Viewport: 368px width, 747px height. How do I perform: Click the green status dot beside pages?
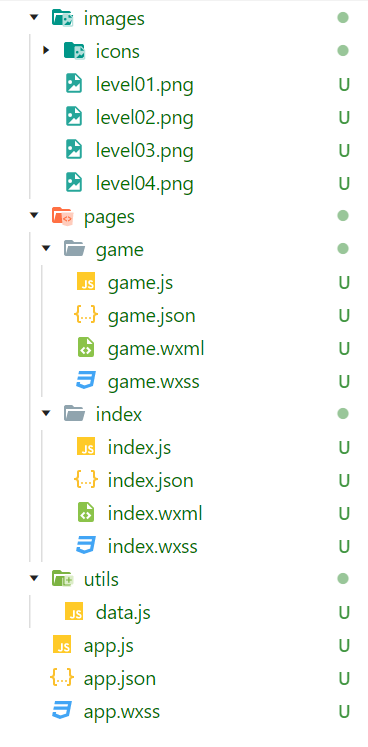[x=343, y=216]
